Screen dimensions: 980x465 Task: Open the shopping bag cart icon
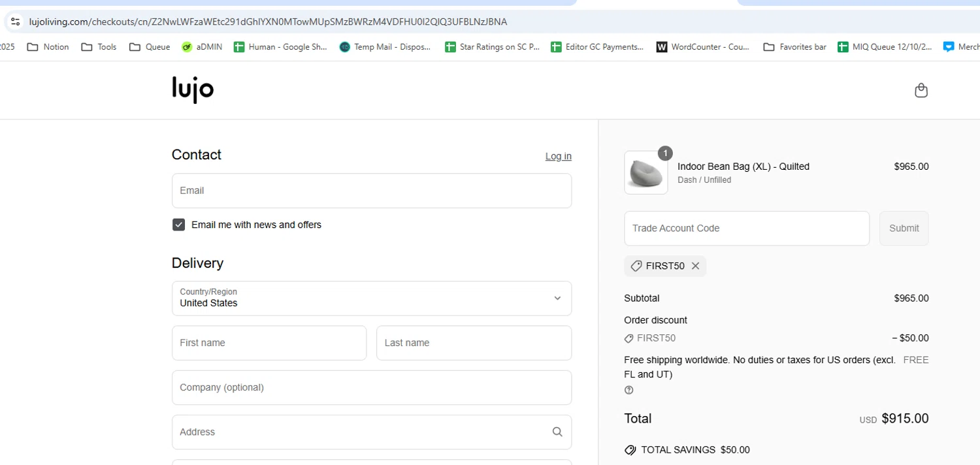pyautogui.click(x=921, y=90)
